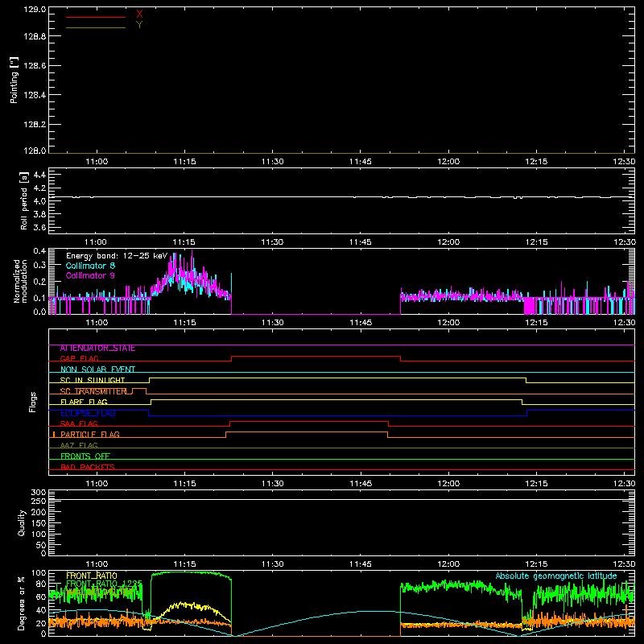
Task: Click the red X legend line
Action: click(96, 17)
